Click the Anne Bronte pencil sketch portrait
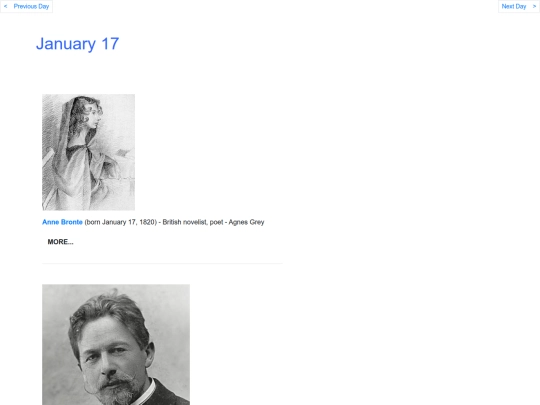The image size is (540, 405). 89,152
